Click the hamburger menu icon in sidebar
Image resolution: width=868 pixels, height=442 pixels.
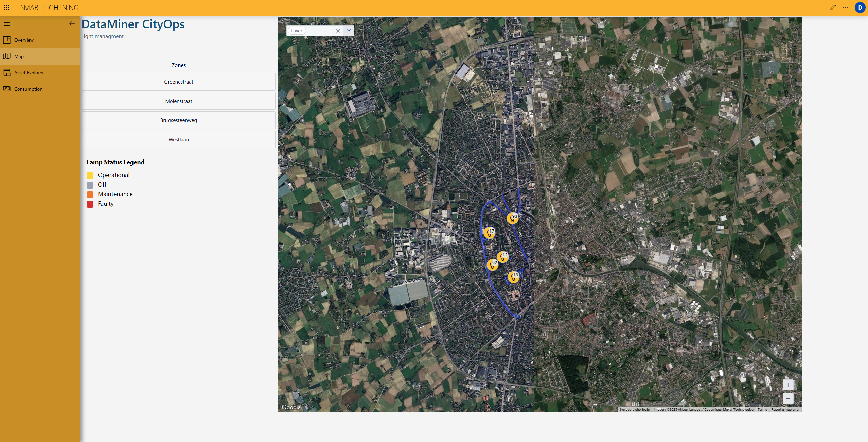(x=7, y=24)
